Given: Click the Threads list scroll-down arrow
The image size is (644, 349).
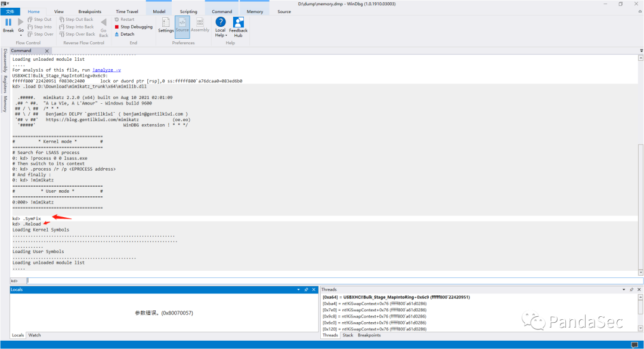Looking at the screenshot, I should pyautogui.click(x=640, y=328).
